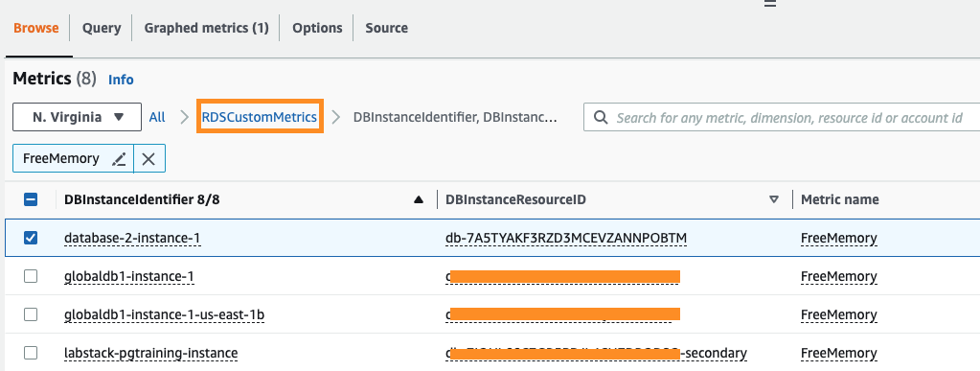Check the globaldb1-instance-1-us-east-1b row checkbox
Screen dimensions: 980x371
[x=31, y=314]
